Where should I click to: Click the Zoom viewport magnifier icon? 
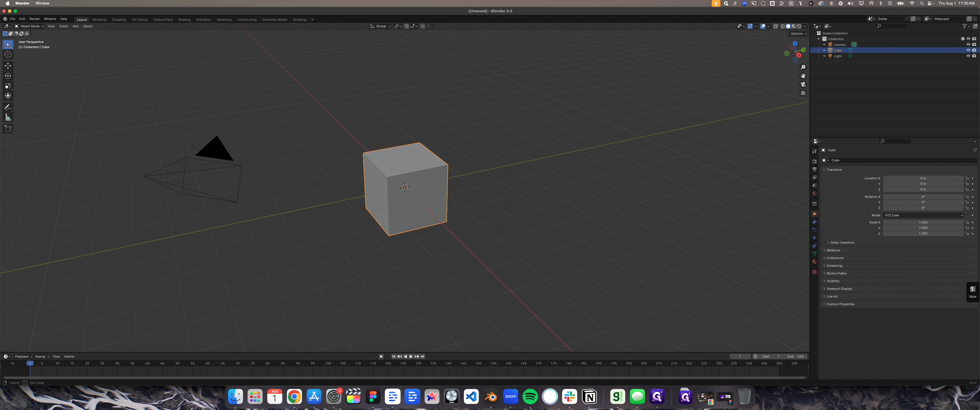pyautogui.click(x=803, y=67)
